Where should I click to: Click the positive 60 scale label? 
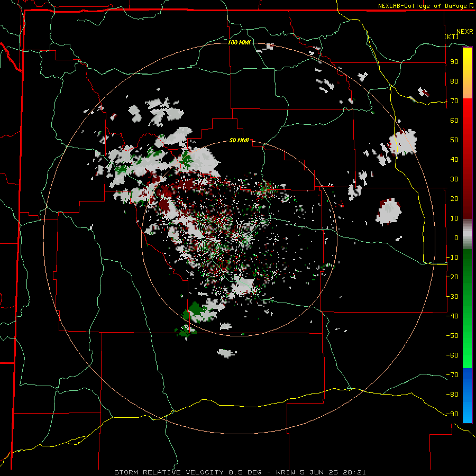454,121
